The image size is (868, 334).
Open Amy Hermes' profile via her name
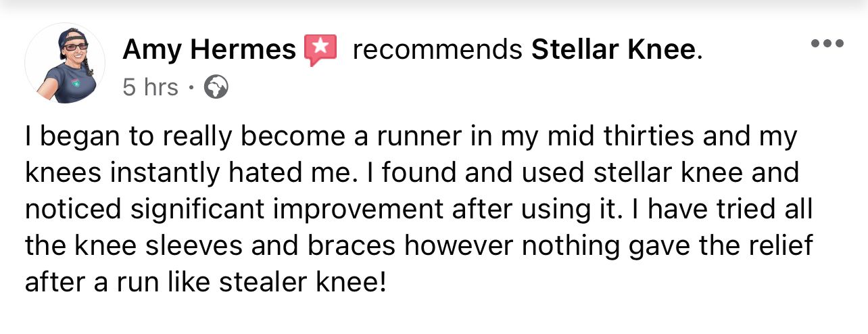point(210,50)
